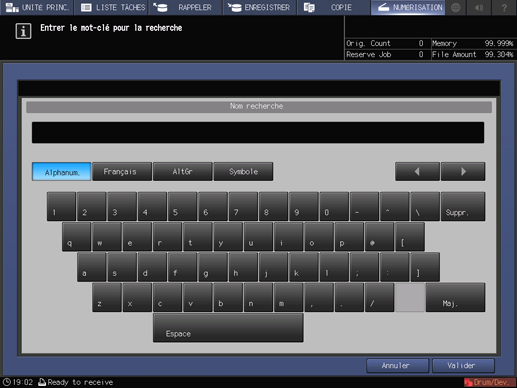Select the NUMERISATION tab

(x=408, y=7)
